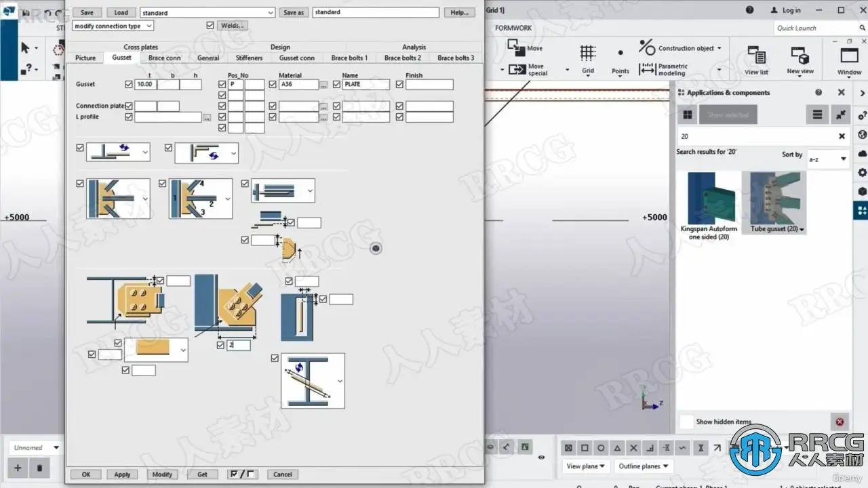Click the help icon in title bar
Screen dimensions: 868x488
coord(749,10)
